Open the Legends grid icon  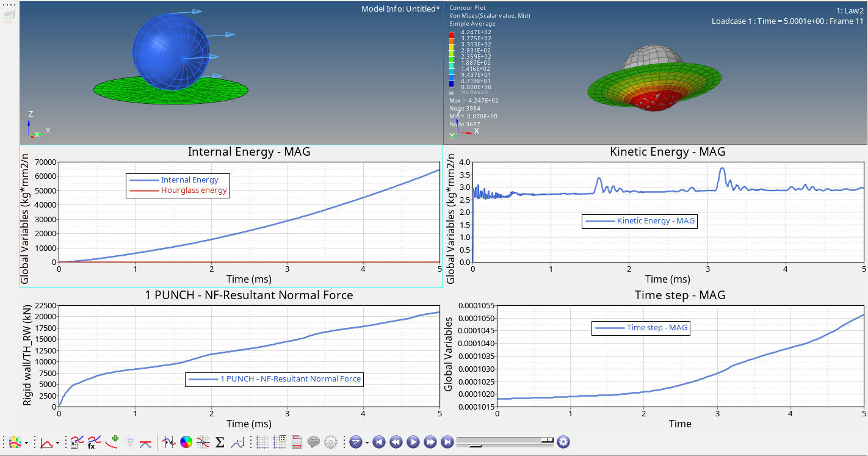pos(280,442)
